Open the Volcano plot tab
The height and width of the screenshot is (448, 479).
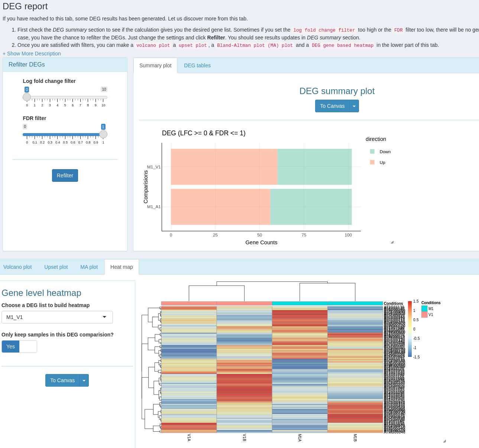[x=17, y=267]
